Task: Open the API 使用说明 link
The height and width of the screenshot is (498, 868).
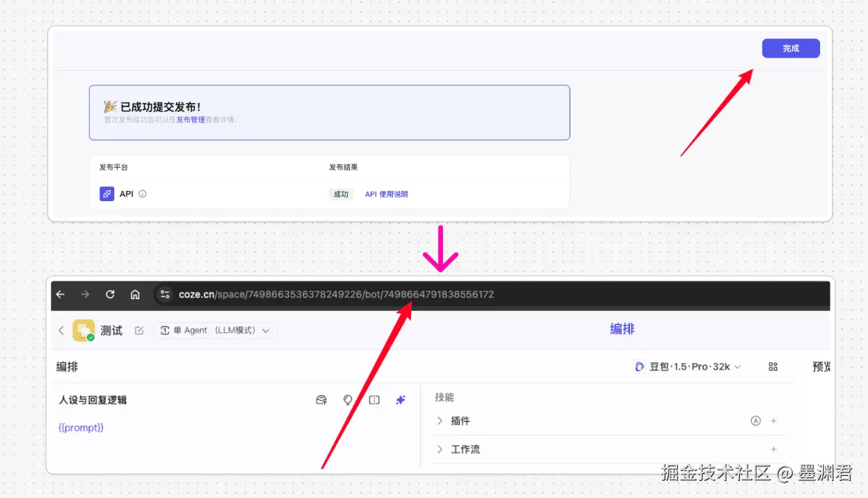Action: tap(386, 194)
